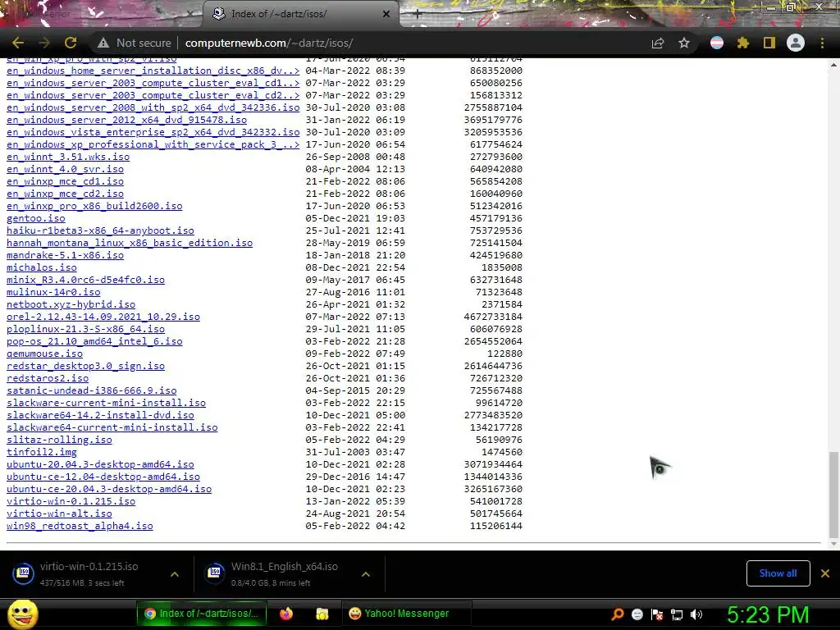
Task: Open Yahoo! Messenger from the taskbar
Action: [x=406, y=614]
